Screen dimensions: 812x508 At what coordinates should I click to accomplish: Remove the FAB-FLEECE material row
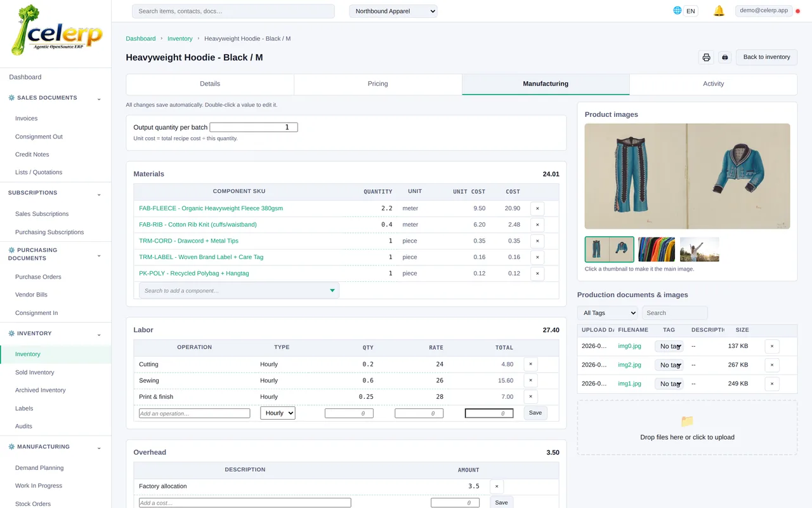tap(537, 208)
